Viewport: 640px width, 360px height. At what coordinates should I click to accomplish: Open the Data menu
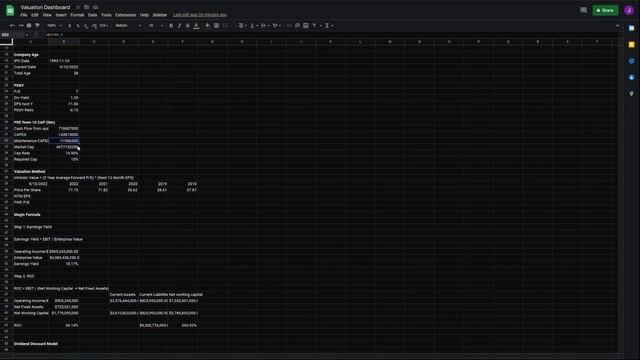point(92,15)
